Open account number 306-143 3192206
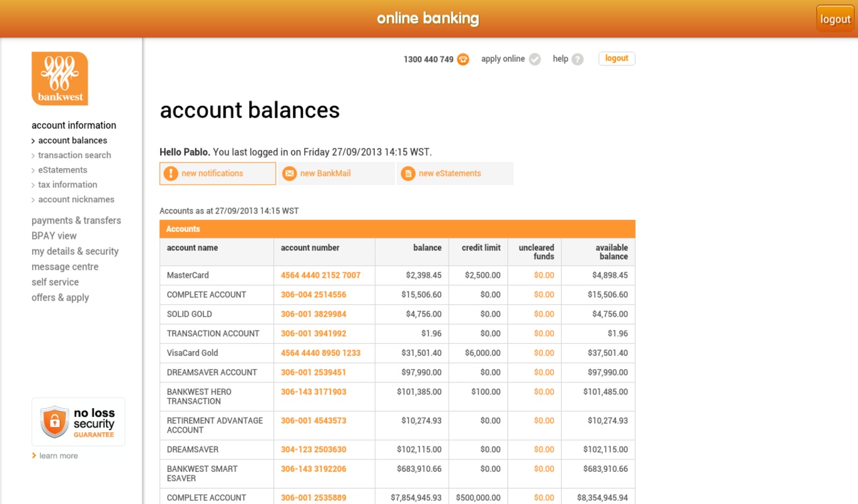The height and width of the screenshot is (504, 858). [x=314, y=469]
